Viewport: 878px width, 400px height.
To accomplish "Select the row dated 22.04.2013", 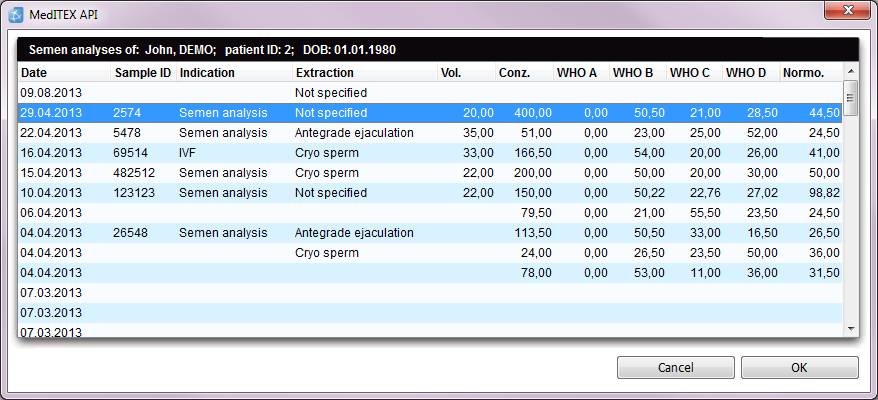I will click(x=429, y=133).
